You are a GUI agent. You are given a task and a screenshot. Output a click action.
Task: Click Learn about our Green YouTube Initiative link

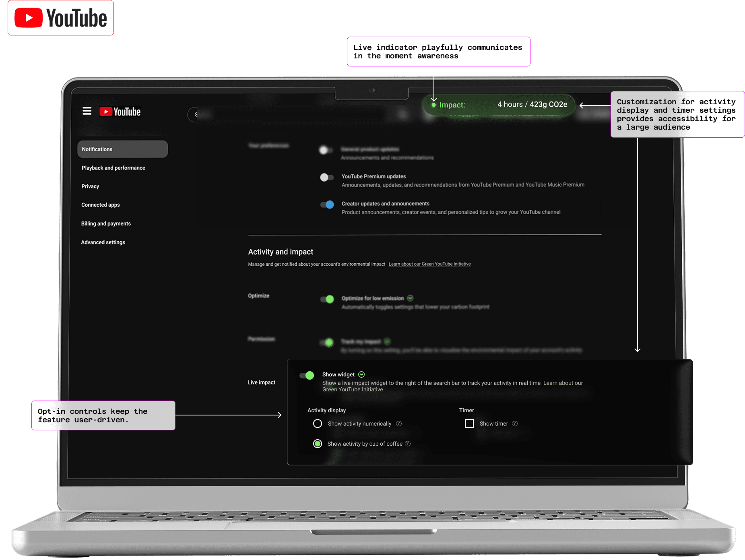tap(429, 264)
